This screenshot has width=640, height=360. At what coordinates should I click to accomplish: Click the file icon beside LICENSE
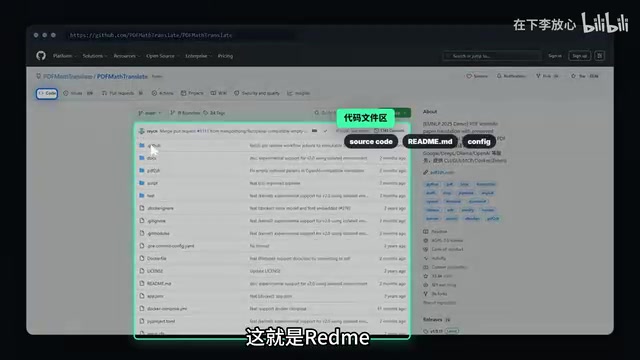(x=142, y=271)
